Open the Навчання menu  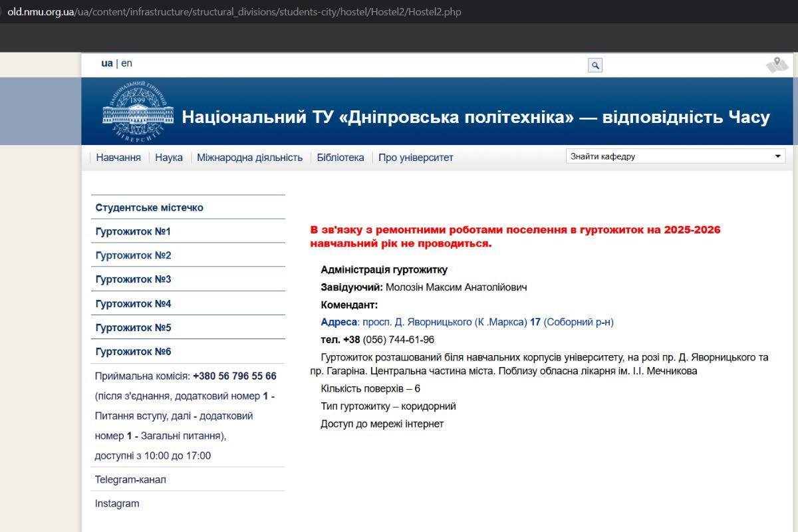(x=118, y=157)
